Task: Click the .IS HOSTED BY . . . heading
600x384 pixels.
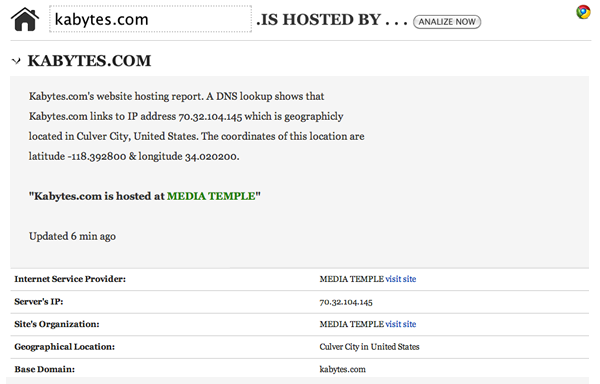Action: 332,20
